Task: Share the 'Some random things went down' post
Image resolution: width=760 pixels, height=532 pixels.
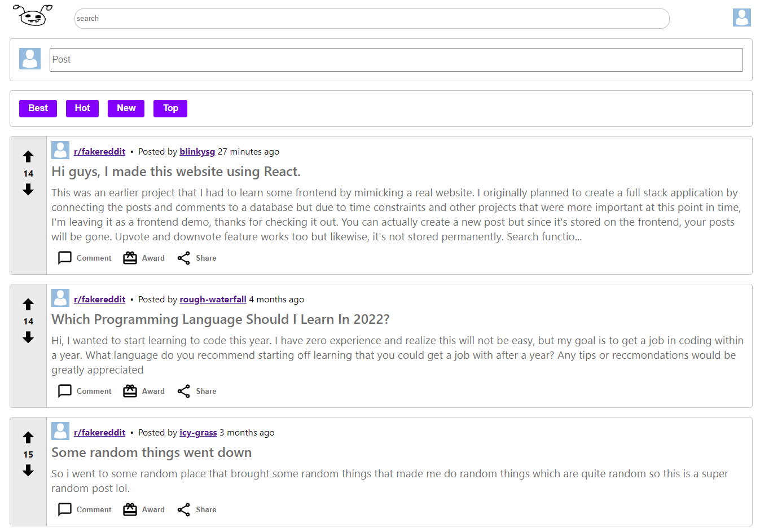Action: point(196,509)
